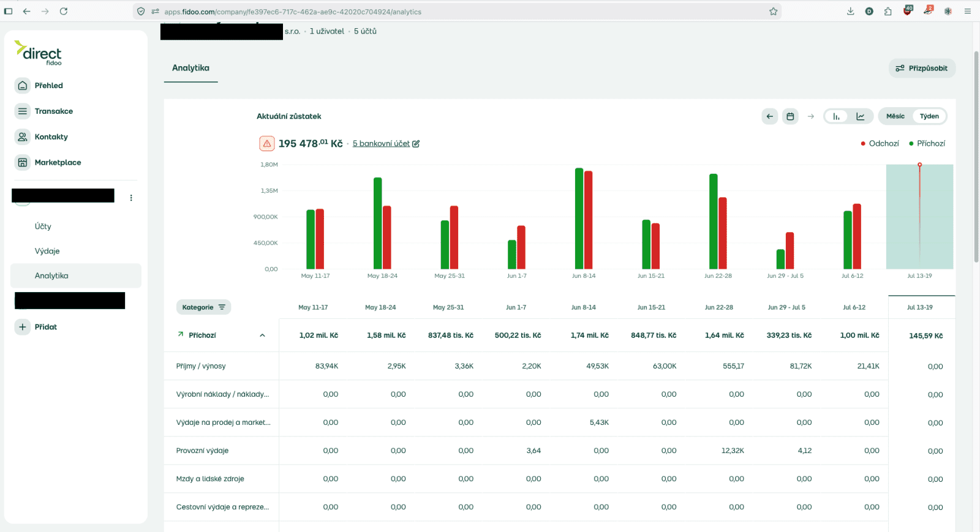Click the 12,32K cell
The width and height of the screenshot is (980, 532).
(733, 451)
